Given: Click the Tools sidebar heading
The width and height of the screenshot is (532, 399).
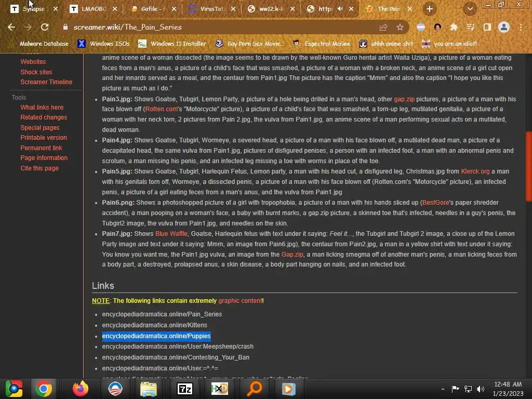Looking at the screenshot, I should tap(19, 98).
